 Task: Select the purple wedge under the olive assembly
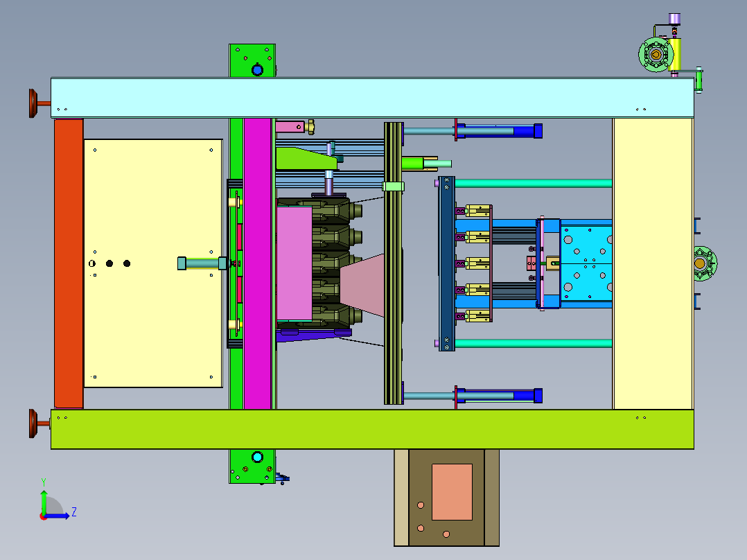[313, 335]
